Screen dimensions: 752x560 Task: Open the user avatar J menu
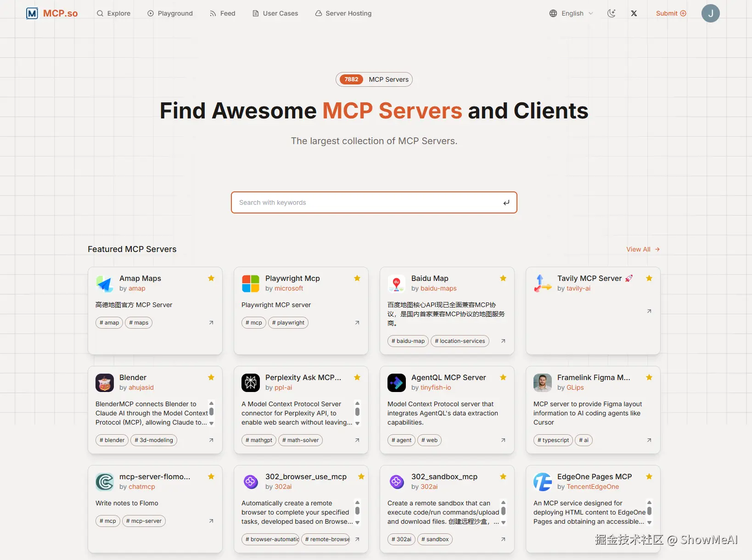tap(710, 13)
